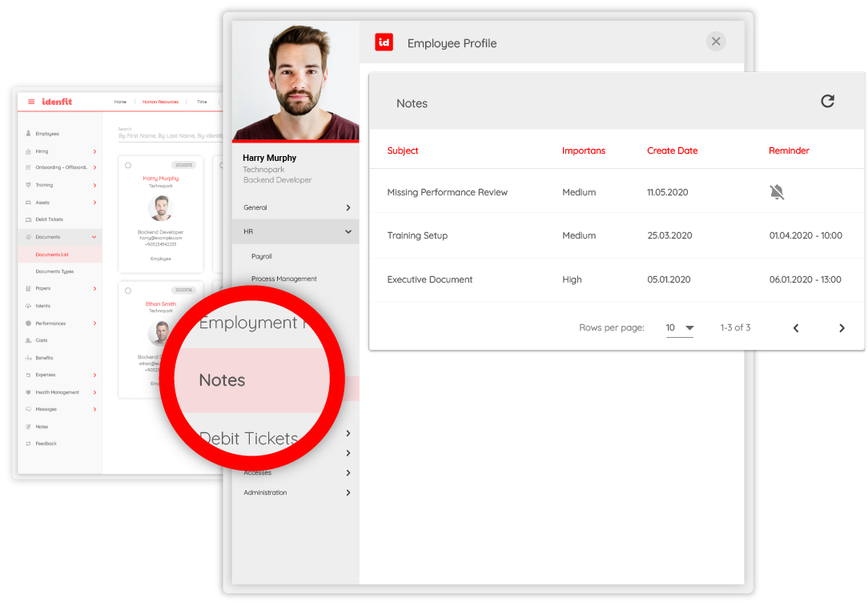
Task: Sort notes by Reminder column
Action: coord(789,150)
